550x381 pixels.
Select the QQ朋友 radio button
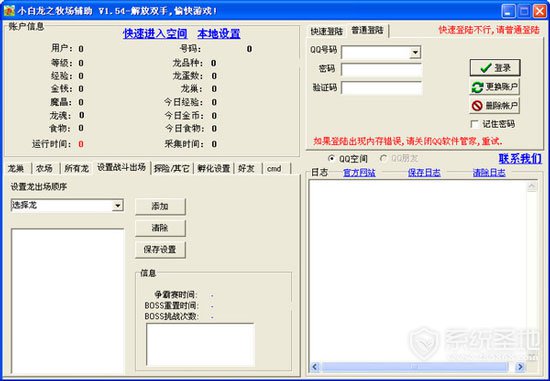tap(383, 159)
